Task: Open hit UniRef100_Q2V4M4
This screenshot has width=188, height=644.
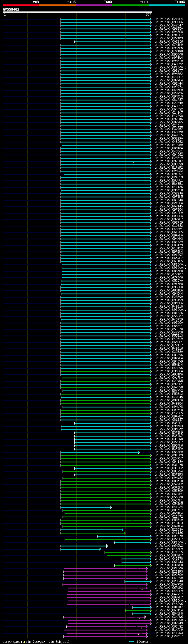Action: click(x=169, y=19)
